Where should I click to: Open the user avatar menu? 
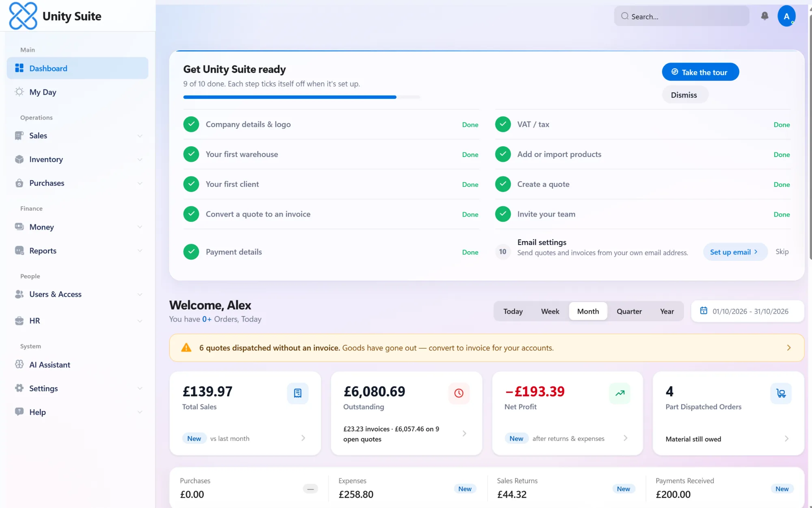point(786,16)
